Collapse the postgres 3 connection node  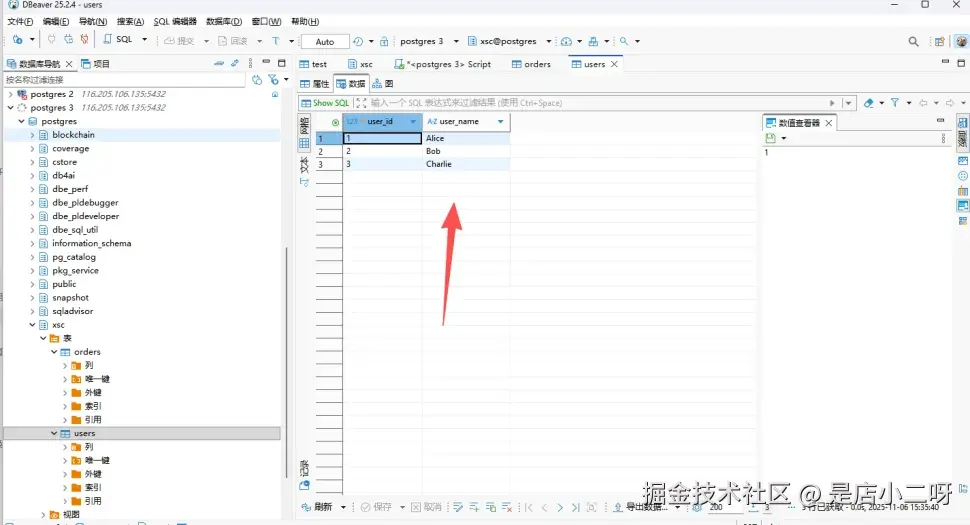[10, 108]
